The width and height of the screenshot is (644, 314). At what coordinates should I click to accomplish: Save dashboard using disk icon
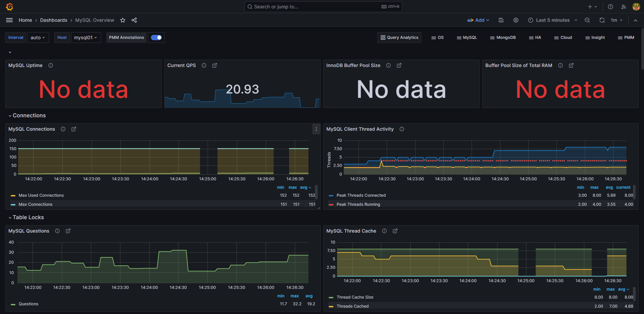click(501, 20)
